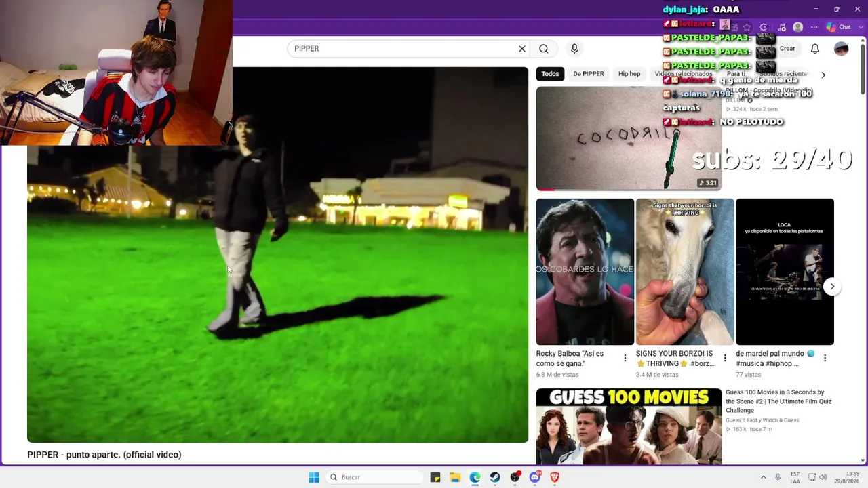Open Discord from the taskbar
Screen dimensions: 868x488
tap(535, 477)
